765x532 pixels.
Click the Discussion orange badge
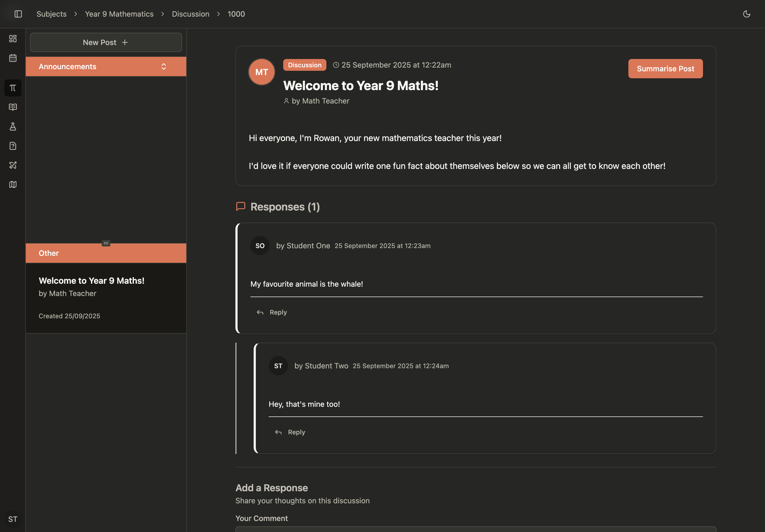pos(304,65)
